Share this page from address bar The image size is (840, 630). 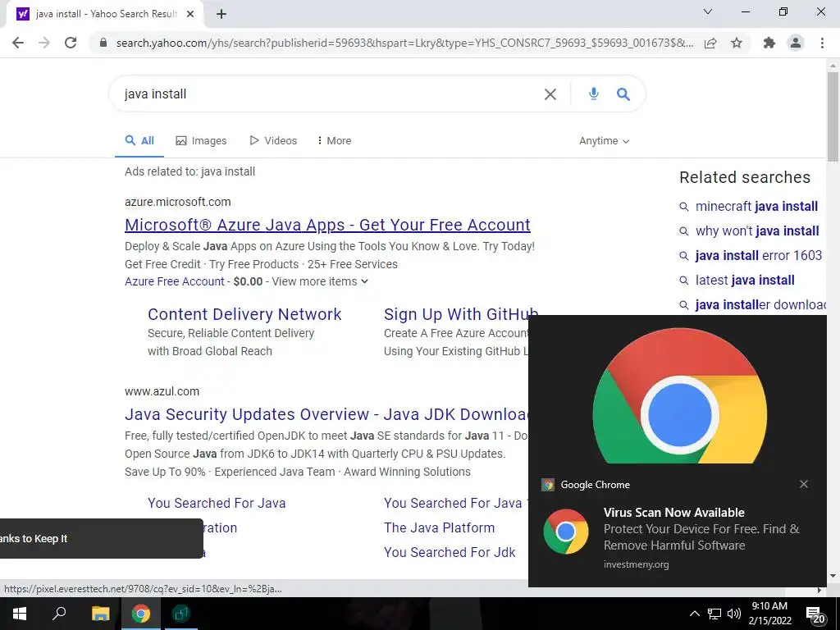(x=710, y=43)
